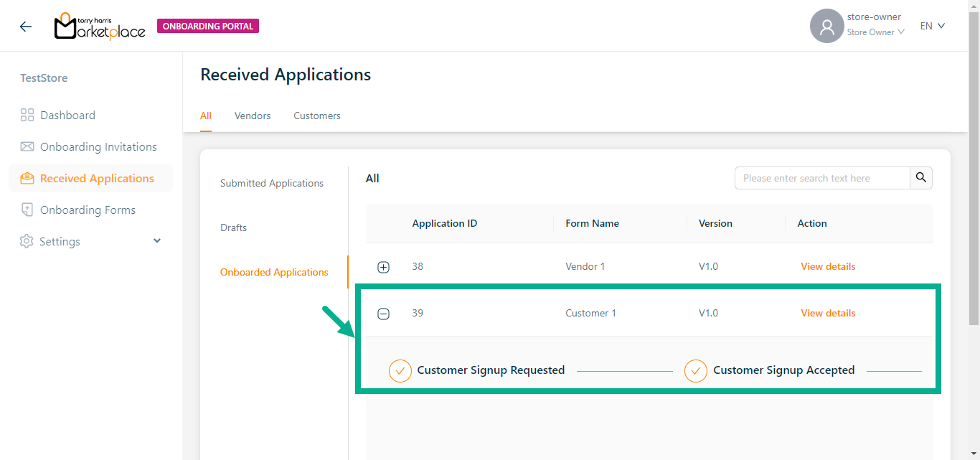Switch to the Vendors tab
980x460 pixels.
click(x=253, y=116)
